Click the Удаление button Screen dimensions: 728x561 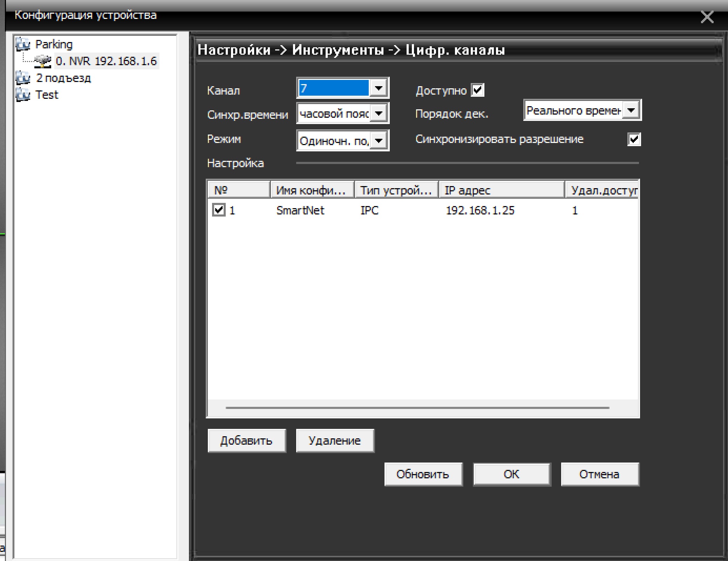click(x=335, y=440)
